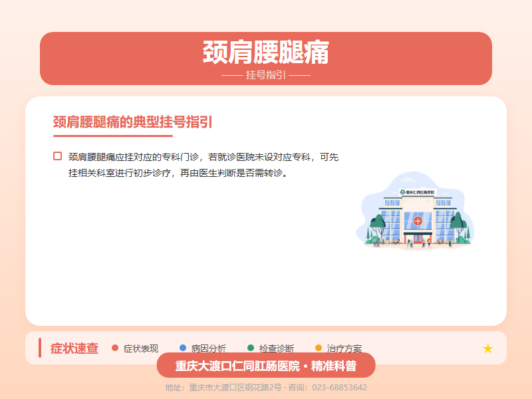Click the 挂号指引 subtitle

click(266, 74)
